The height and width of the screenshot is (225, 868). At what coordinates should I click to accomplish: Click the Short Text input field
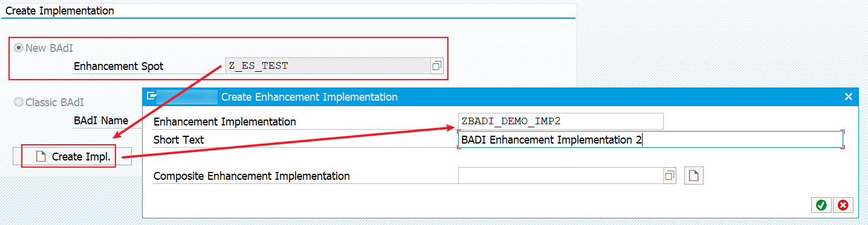tap(650, 139)
